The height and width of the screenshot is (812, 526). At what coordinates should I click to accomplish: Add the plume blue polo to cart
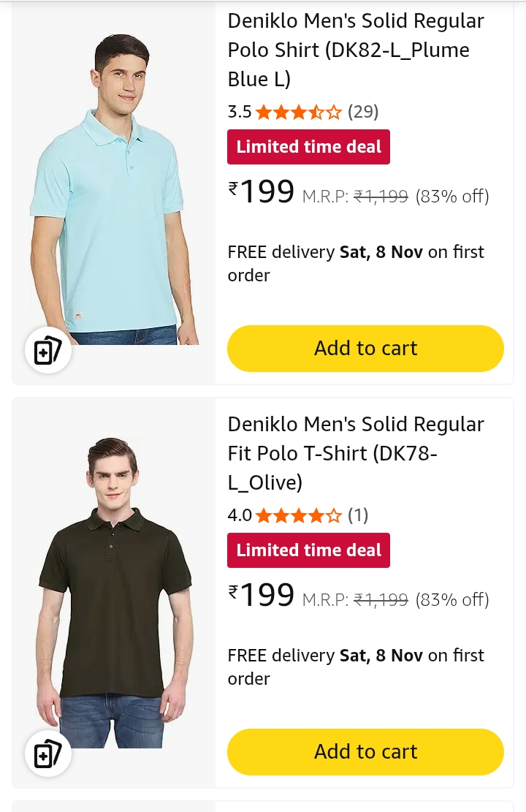[365, 349]
